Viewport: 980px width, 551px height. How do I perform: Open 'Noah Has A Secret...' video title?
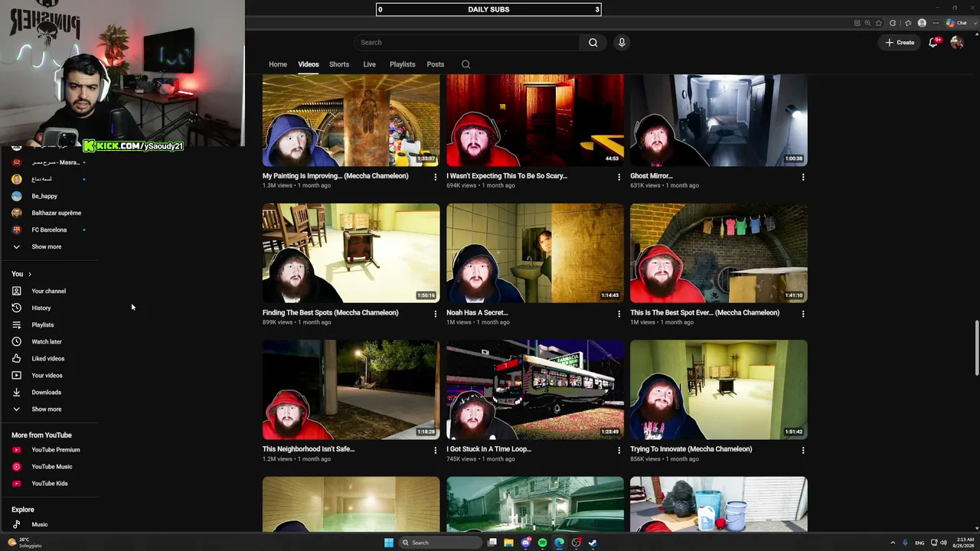(477, 312)
